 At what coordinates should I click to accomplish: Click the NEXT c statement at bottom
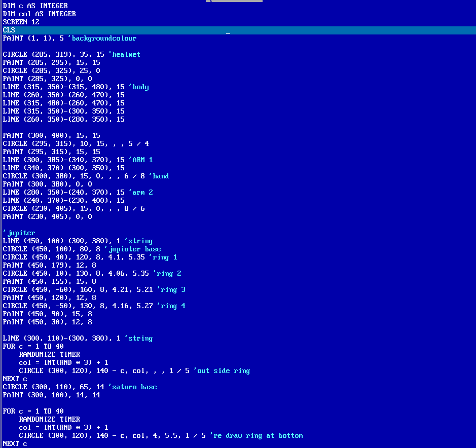pos(15,443)
